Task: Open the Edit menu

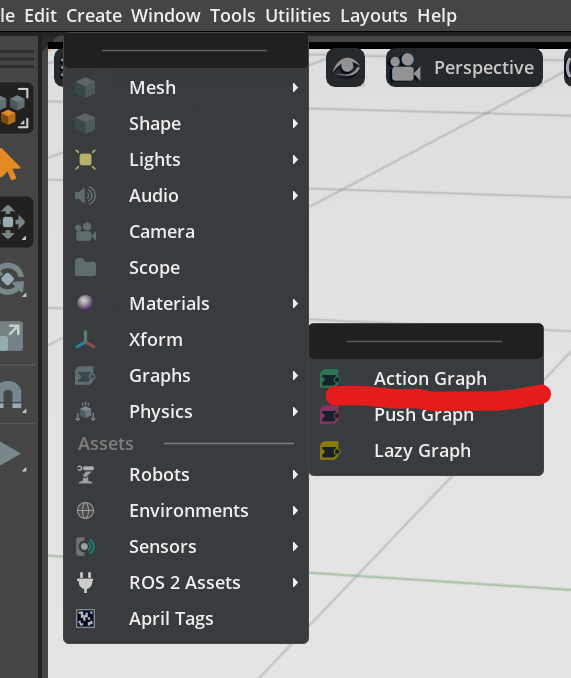Action: [x=40, y=16]
